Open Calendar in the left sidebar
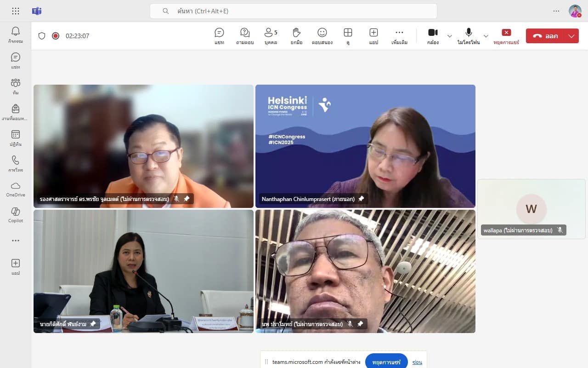The height and width of the screenshot is (368, 588). 16,138
